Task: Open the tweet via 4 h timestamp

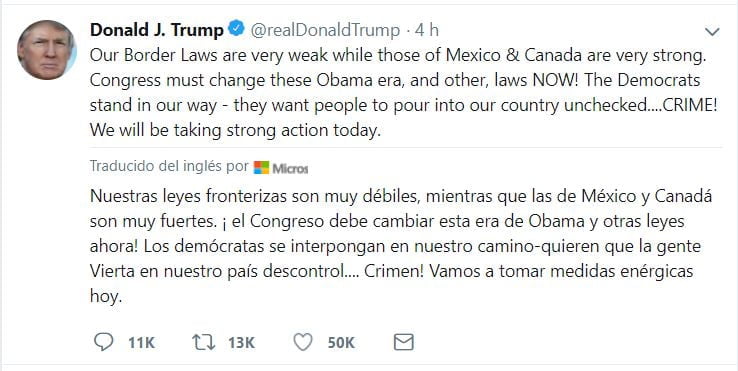Action: (x=427, y=30)
